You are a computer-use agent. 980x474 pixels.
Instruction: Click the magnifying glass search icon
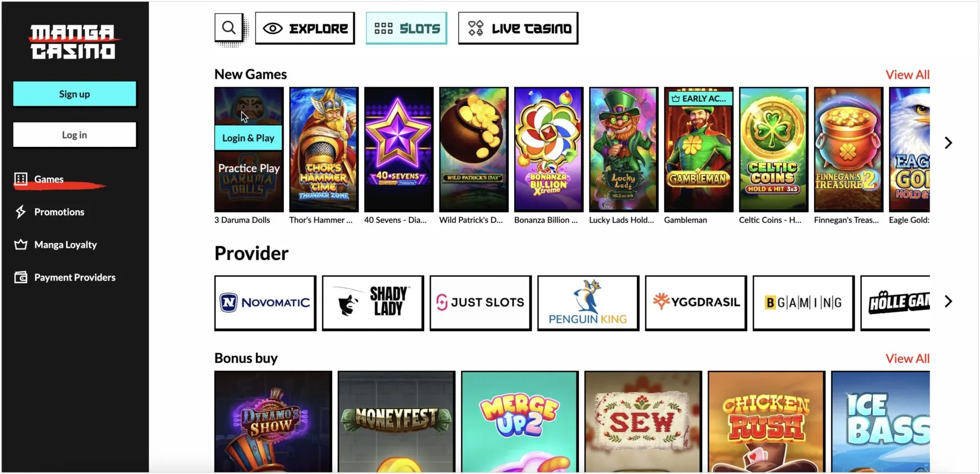click(x=229, y=28)
